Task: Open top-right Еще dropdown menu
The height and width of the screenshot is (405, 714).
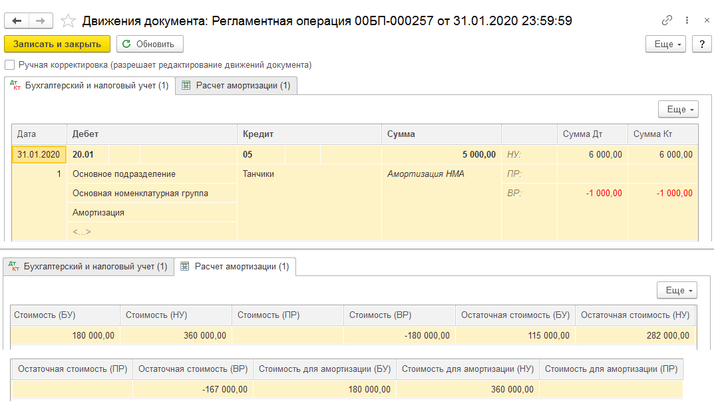Action: [x=666, y=44]
